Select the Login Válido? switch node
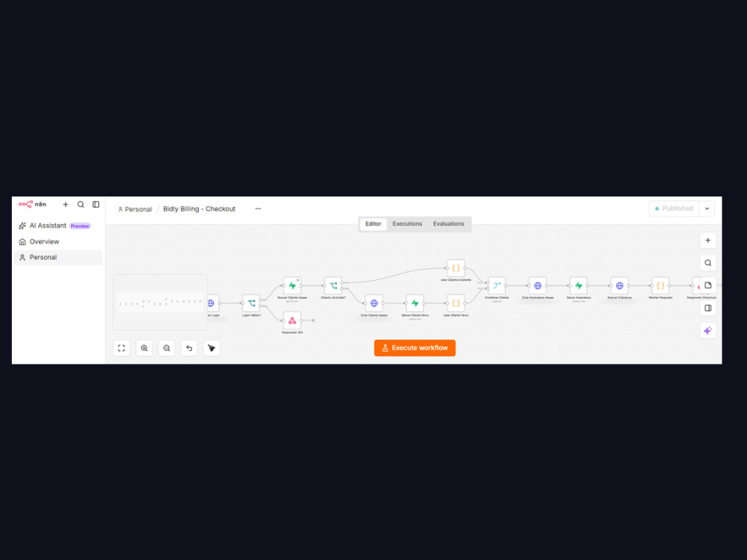The height and width of the screenshot is (560, 747). point(251,303)
